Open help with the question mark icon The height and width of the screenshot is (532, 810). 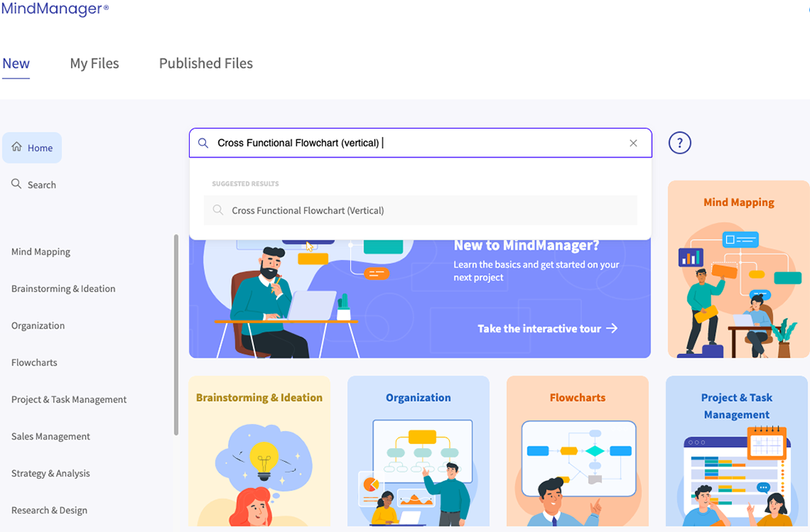[680, 143]
